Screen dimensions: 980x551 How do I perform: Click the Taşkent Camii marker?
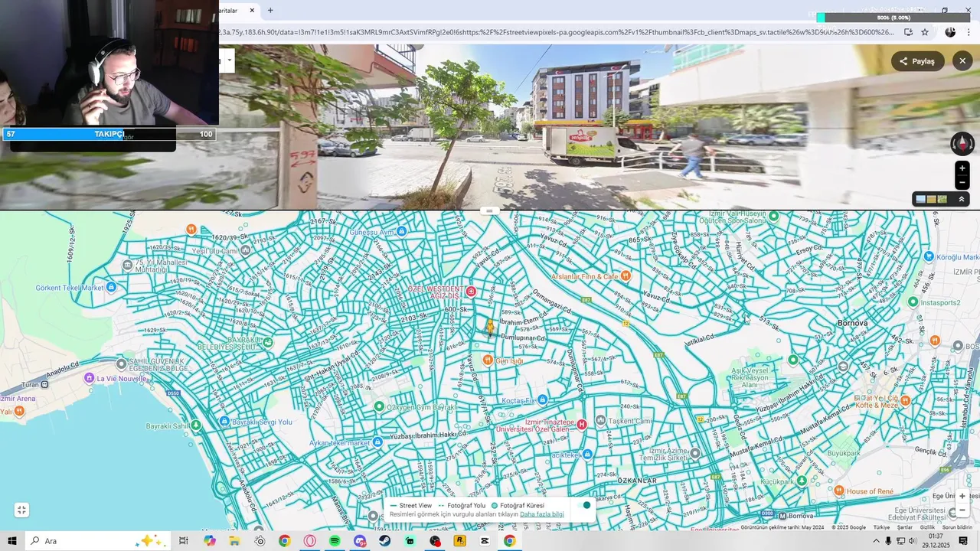(600, 420)
